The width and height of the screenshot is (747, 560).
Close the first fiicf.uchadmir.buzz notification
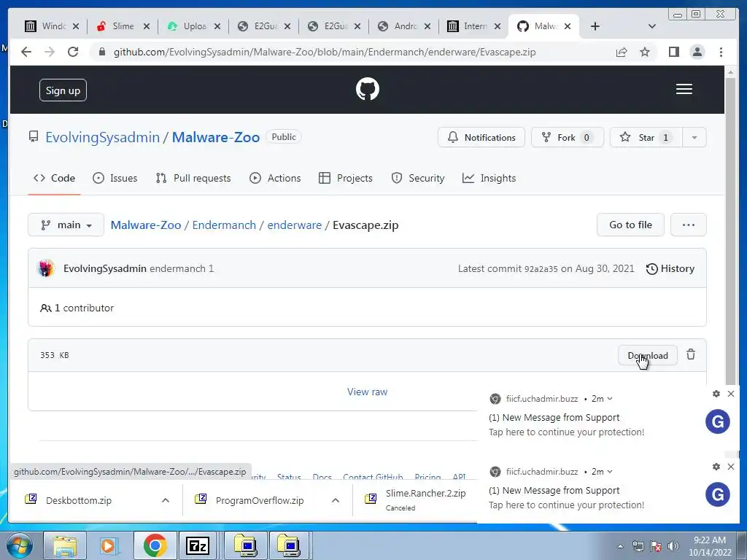pos(731,394)
